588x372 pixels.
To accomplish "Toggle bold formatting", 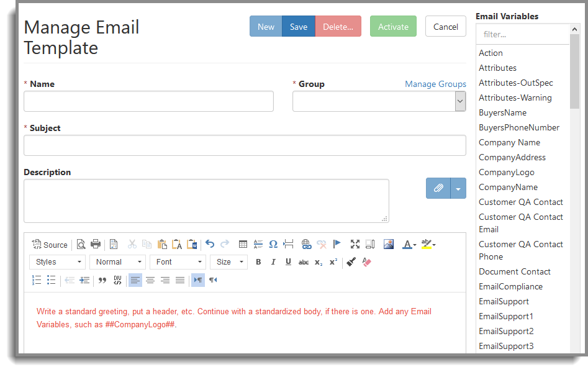I will [x=258, y=262].
